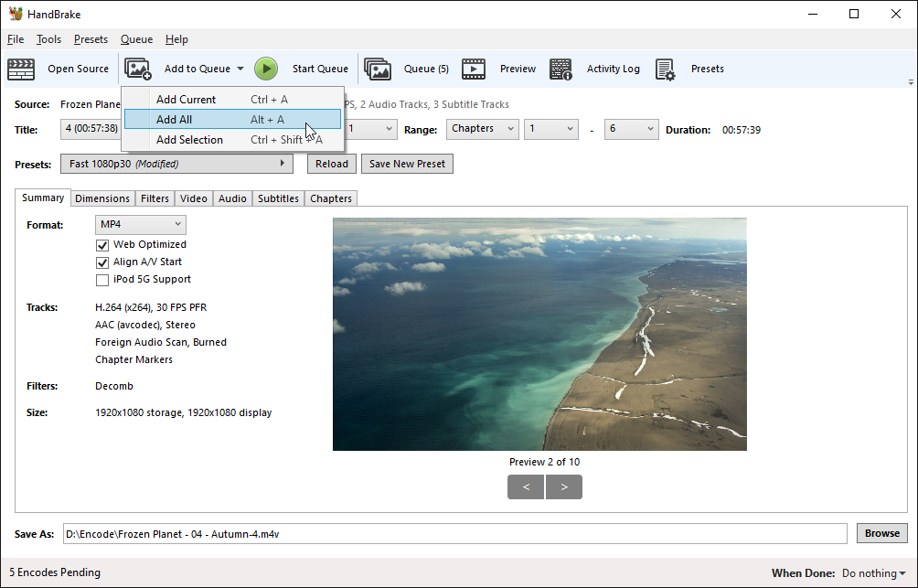The height and width of the screenshot is (588, 918).
Task: Switch to the Video tab
Action: [x=193, y=198]
